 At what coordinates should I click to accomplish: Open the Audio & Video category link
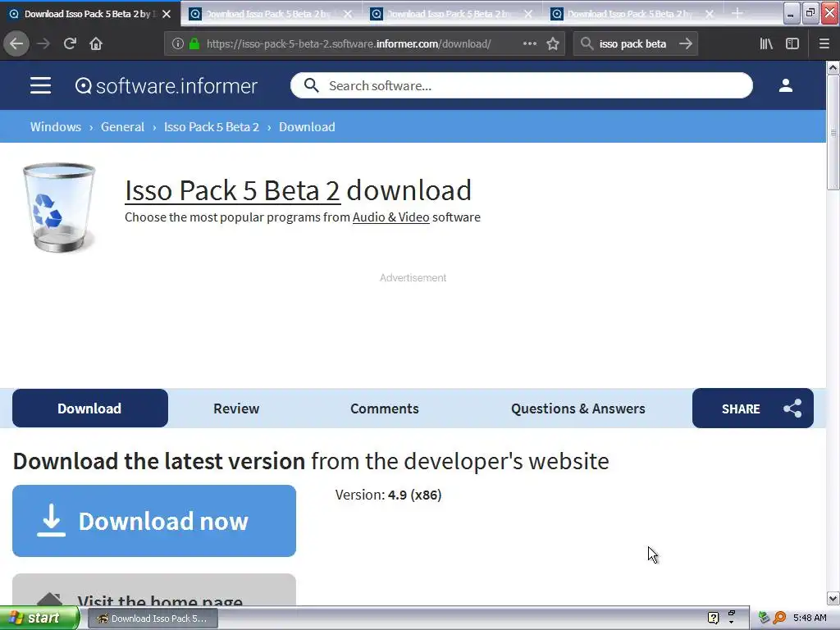click(391, 217)
